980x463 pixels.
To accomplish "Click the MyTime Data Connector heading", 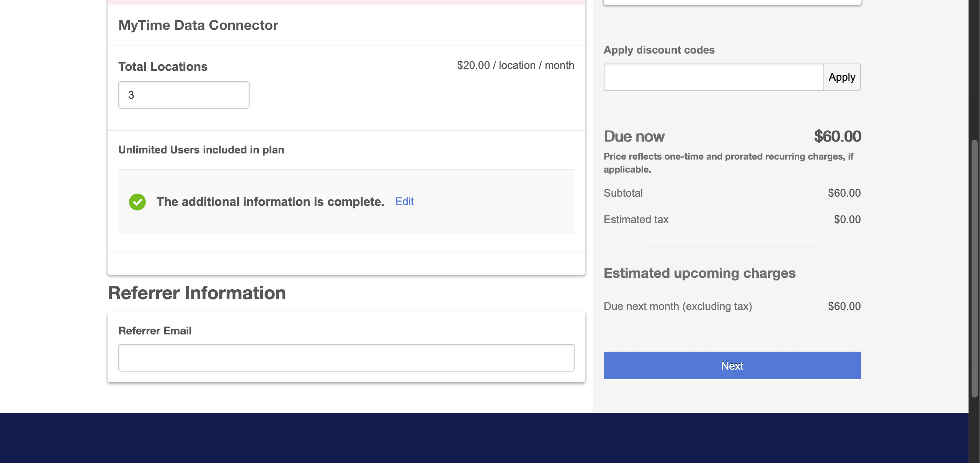I will tap(198, 25).
